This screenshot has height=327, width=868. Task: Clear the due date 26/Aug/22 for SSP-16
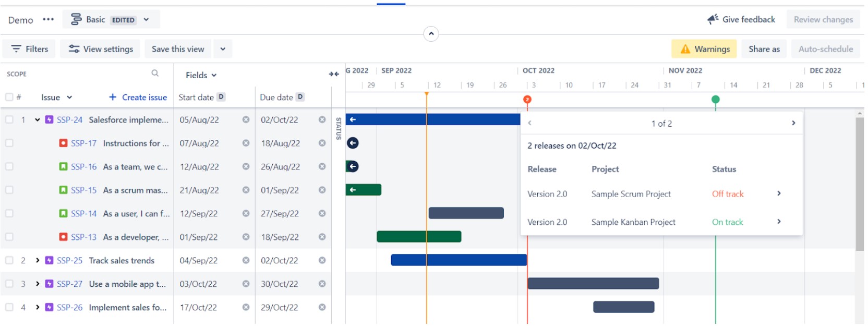pyautogui.click(x=322, y=166)
